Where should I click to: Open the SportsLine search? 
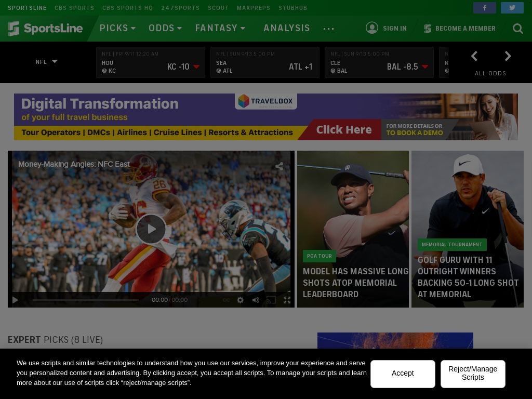coord(518,29)
